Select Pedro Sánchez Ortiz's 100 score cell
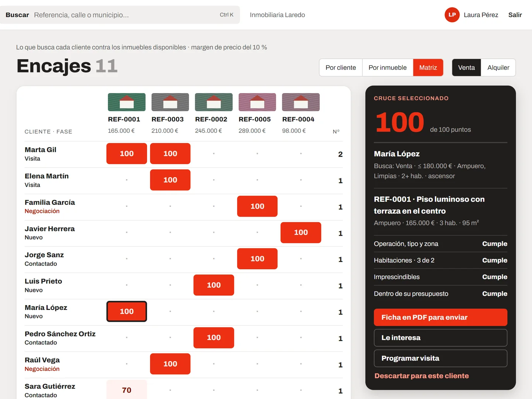Viewport: 532px width, 399px height. coord(214,338)
